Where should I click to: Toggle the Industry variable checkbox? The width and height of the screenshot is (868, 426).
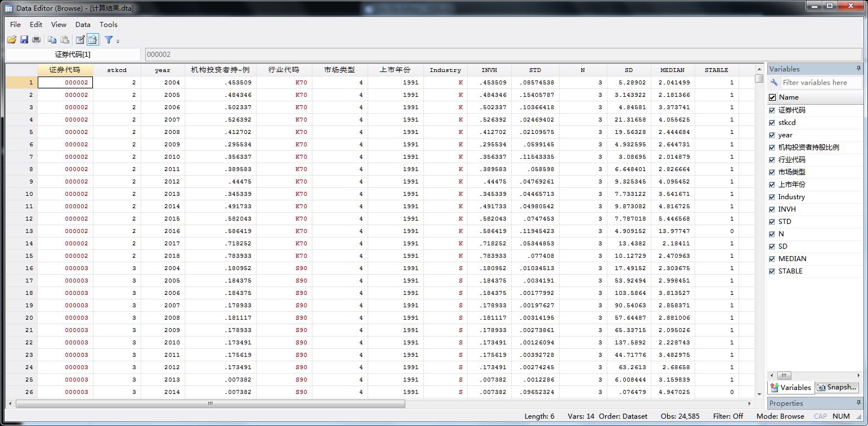click(x=772, y=197)
